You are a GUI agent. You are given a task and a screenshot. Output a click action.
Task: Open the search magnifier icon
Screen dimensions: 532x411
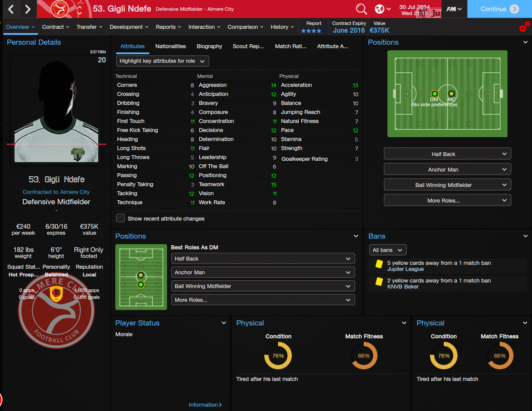tap(362, 9)
